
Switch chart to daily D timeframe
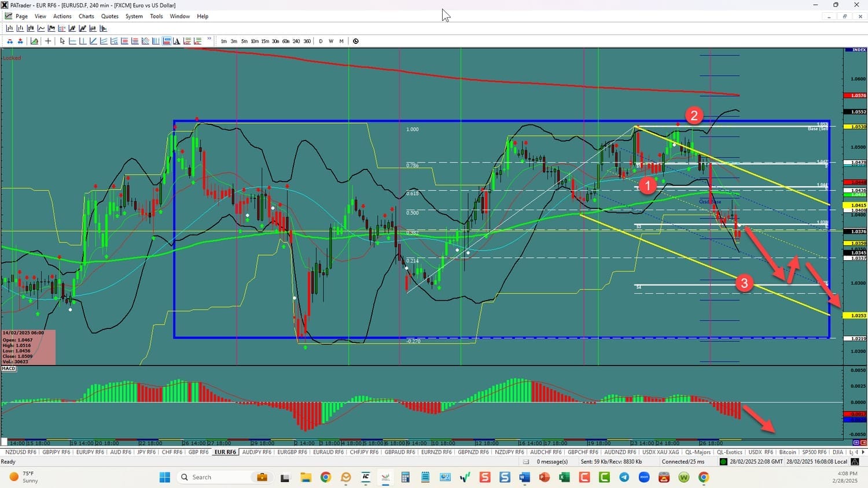pyautogui.click(x=321, y=41)
